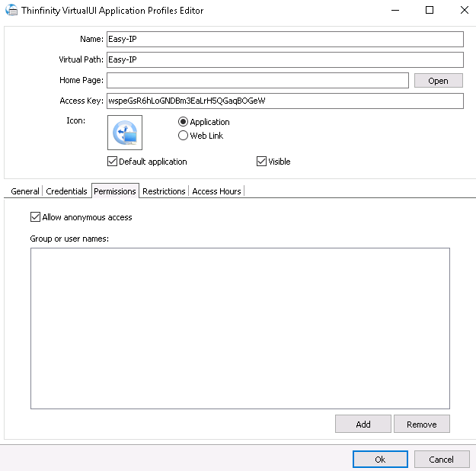Screen dimensions: 476x471
Task: Open the Credentials tab
Action: pos(66,191)
